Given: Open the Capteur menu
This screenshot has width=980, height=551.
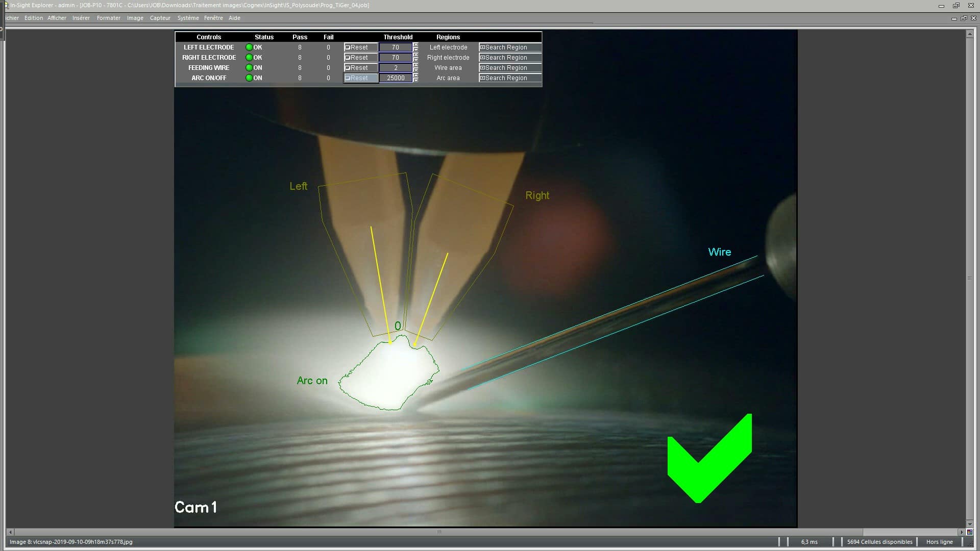Looking at the screenshot, I should [160, 18].
